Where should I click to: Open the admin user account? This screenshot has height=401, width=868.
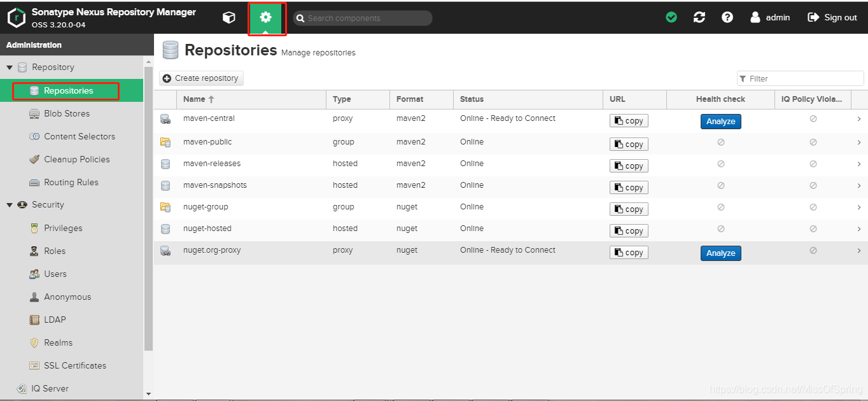click(770, 18)
